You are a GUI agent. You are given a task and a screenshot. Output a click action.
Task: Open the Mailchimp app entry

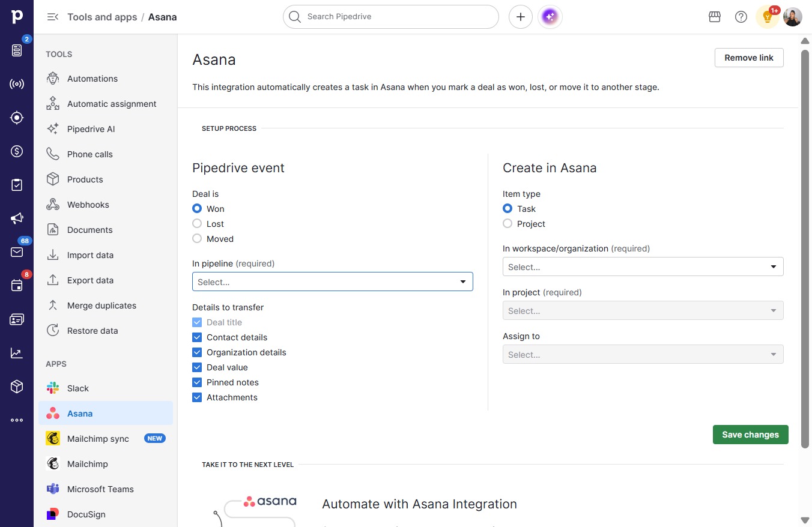pos(106,464)
